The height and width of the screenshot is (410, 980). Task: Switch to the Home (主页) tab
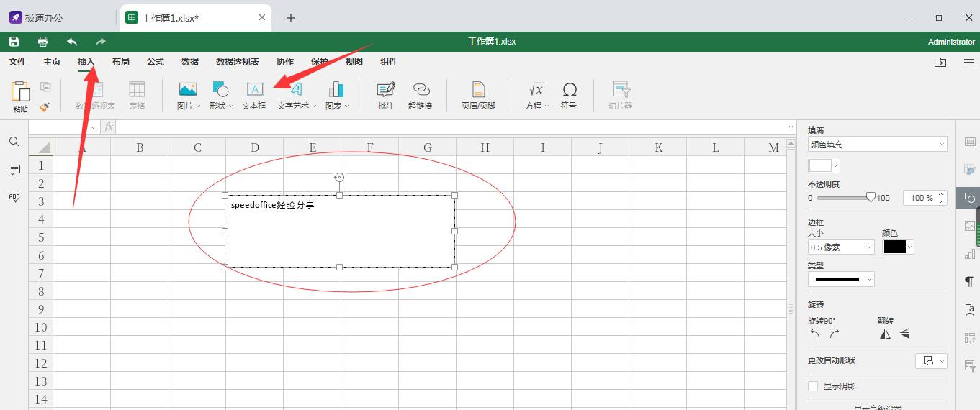pyautogui.click(x=52, y=62)
